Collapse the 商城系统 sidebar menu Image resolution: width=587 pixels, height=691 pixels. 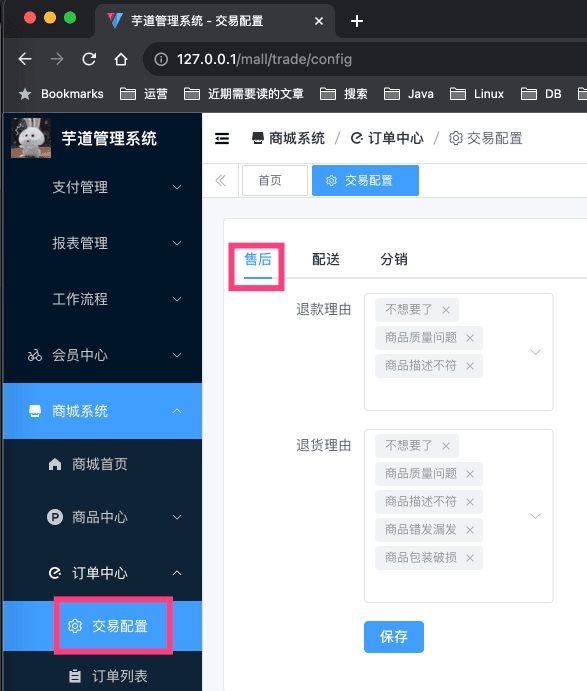(103, 411)
